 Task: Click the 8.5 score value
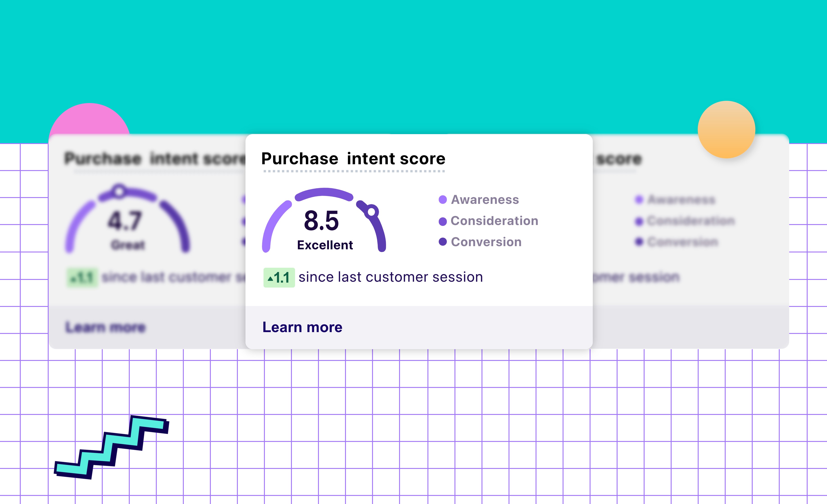click(321, 221)
